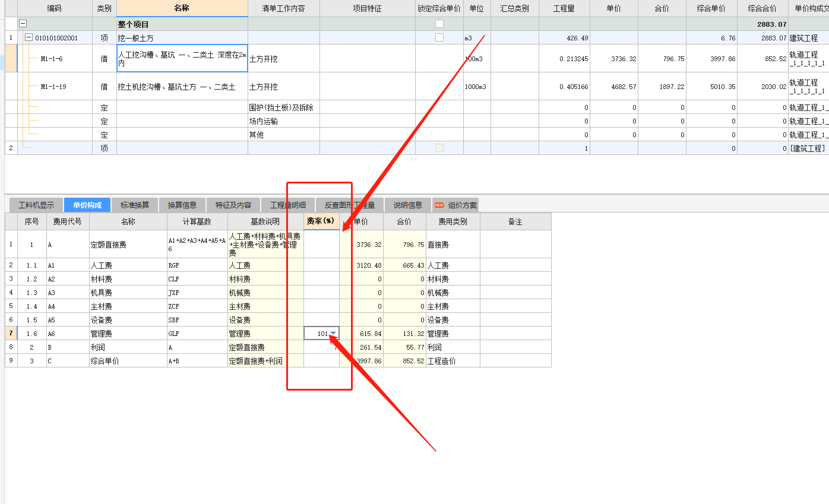This screenshot has width=829, height=504.
Task: Select the M1-1-19 quota row code
Action: 53,87
